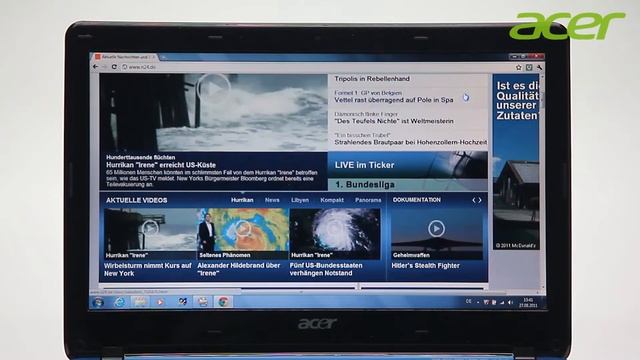The image size is (640, 360).
Task: Expand the 1. Bundesliga ticker row
Action: pos(407,184)
